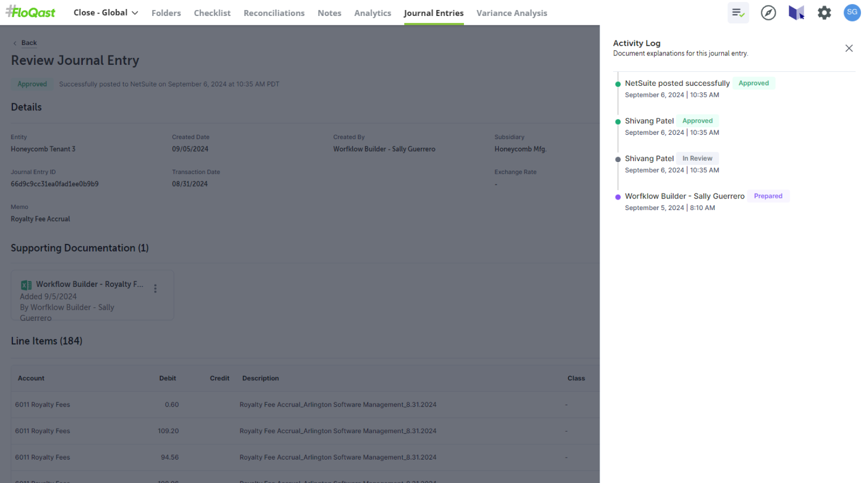Click the Created Date value 09/05/2024
Screen dimensions: 868x483
click(190, 149)
